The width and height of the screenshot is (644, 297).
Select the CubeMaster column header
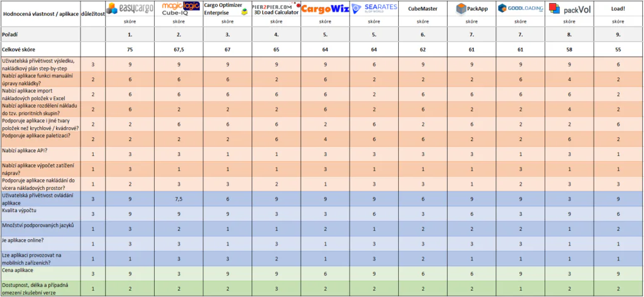point(423,9)
